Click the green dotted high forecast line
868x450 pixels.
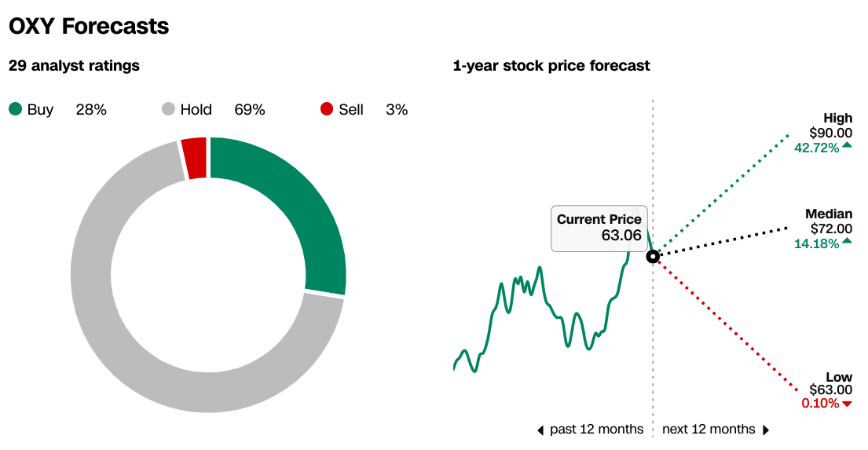tap(723, 194)
